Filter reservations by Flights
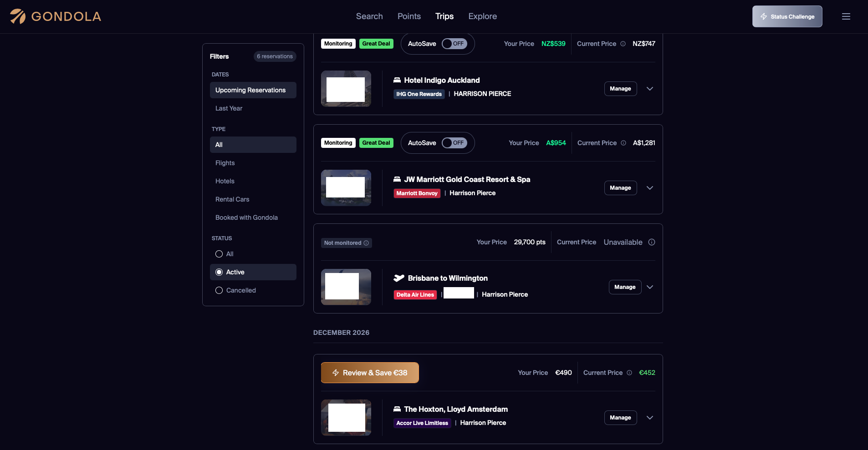The image size is (868, 450). tap(253, 163)
